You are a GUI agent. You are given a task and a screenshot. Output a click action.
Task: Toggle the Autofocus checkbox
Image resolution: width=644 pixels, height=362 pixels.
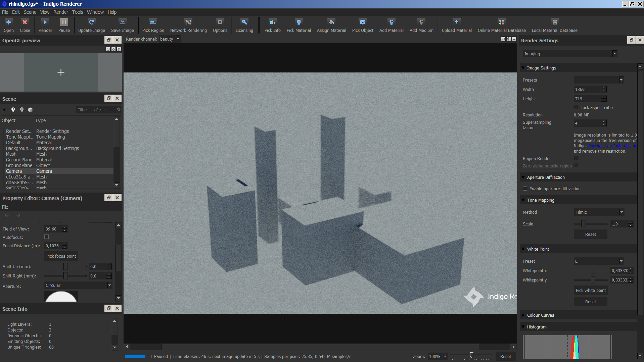[x=47, y=237]
